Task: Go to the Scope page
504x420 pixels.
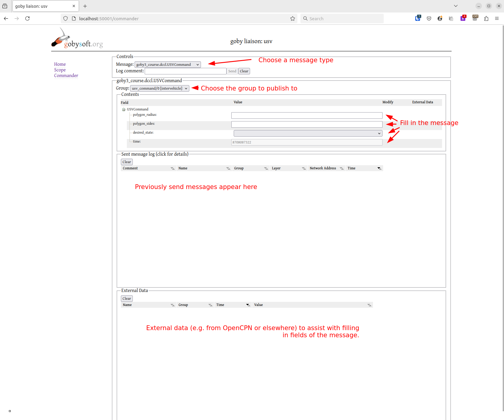Action: [x=60, y=70]
